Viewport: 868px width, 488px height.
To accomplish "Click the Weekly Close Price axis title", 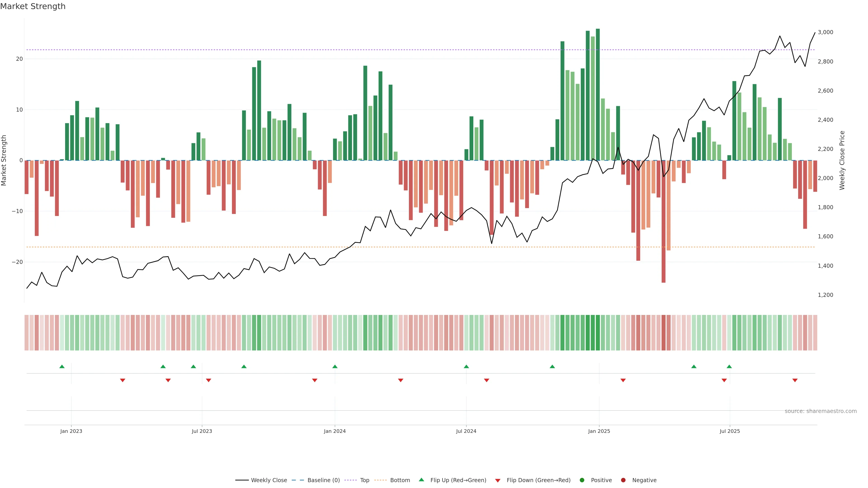I will pos(842,160).
